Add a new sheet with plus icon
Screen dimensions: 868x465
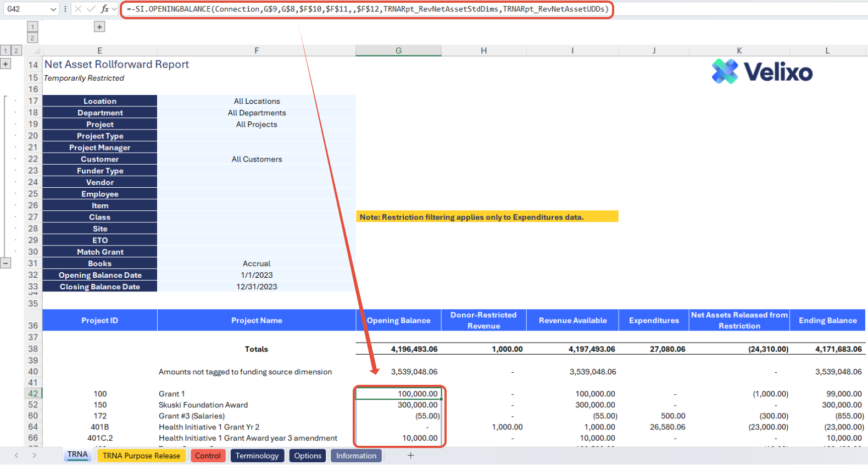(x=410, y=455)
